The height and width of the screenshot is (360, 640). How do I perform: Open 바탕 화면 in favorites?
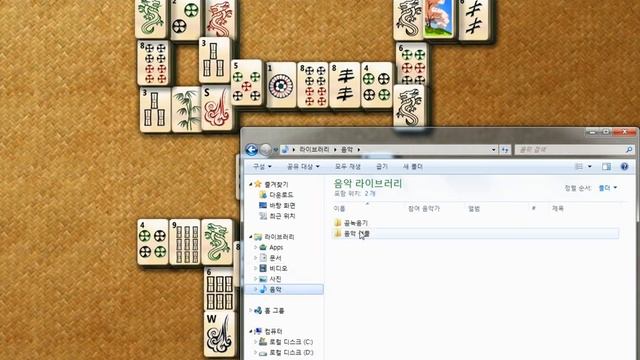tap(282, 206)
